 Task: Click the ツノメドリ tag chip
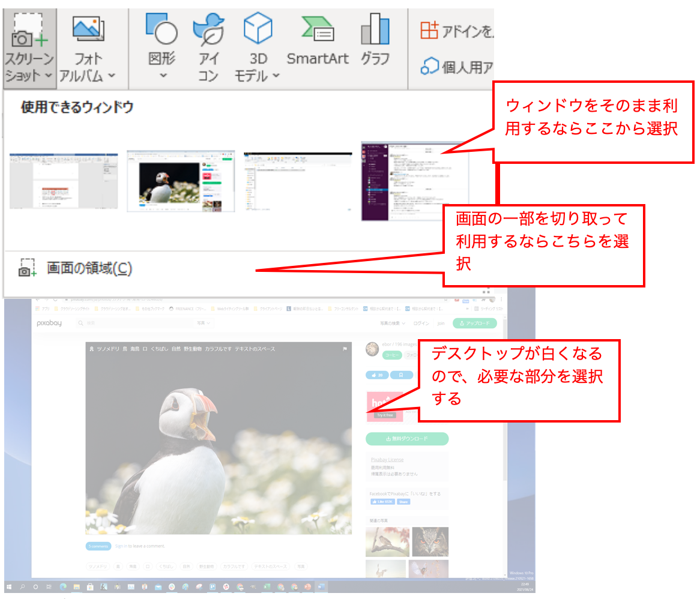pos(97,566)
